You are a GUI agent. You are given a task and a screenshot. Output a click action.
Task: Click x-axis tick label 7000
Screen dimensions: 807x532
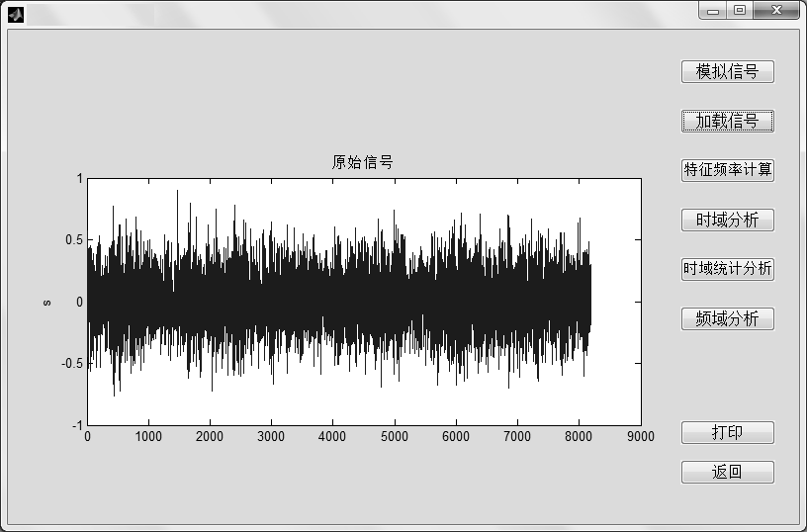[x=516, y=437]
